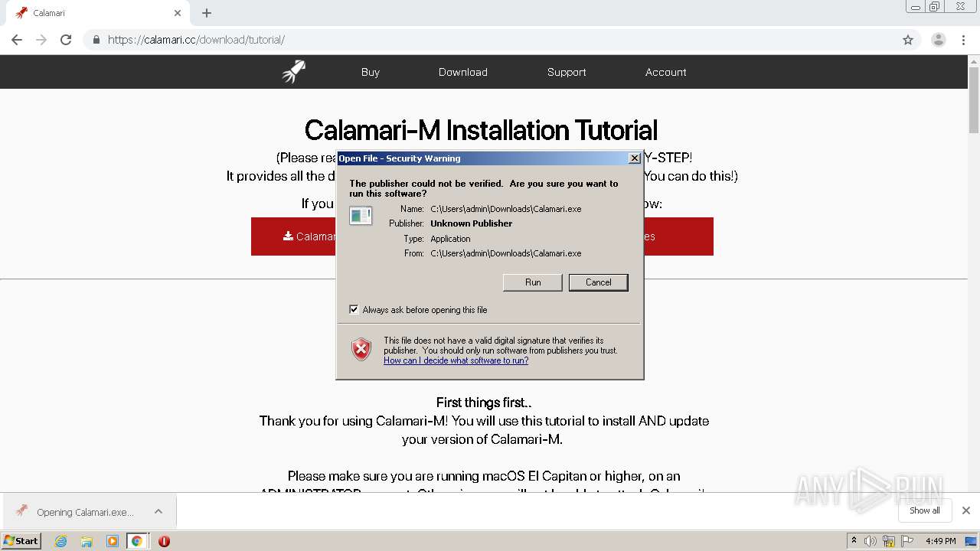Open the volume speaker tray icon
The image size is (980, 551).
871,541
